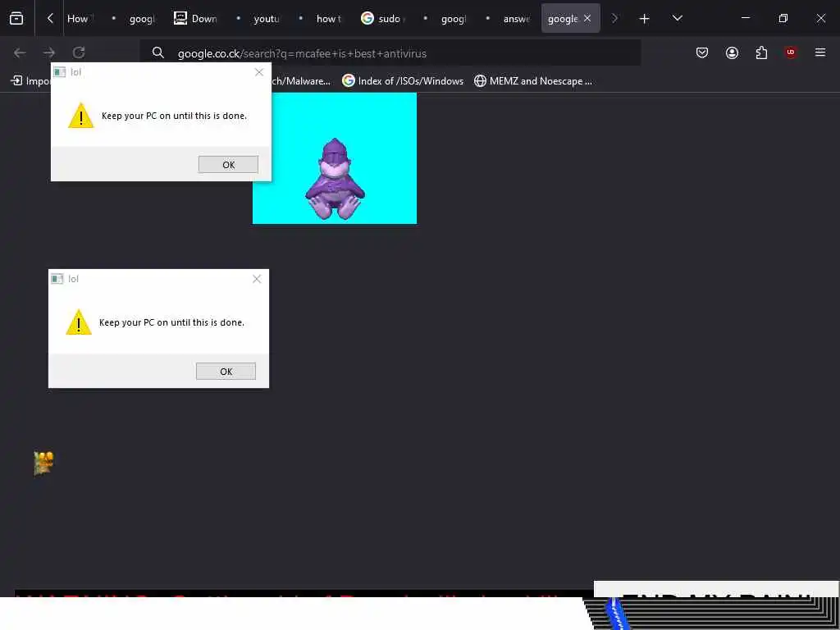
Task: Open the Firefox account icon
Action: tap(732, 52)
